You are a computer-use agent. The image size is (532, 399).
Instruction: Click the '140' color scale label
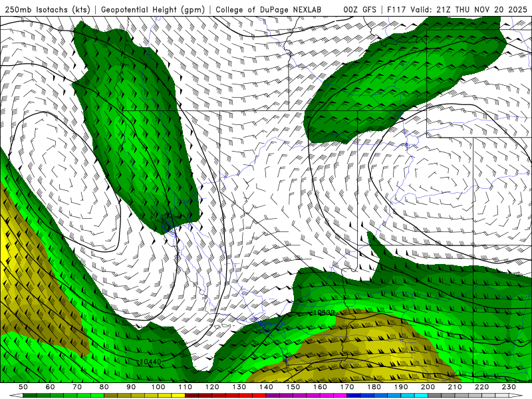(266, 387)
